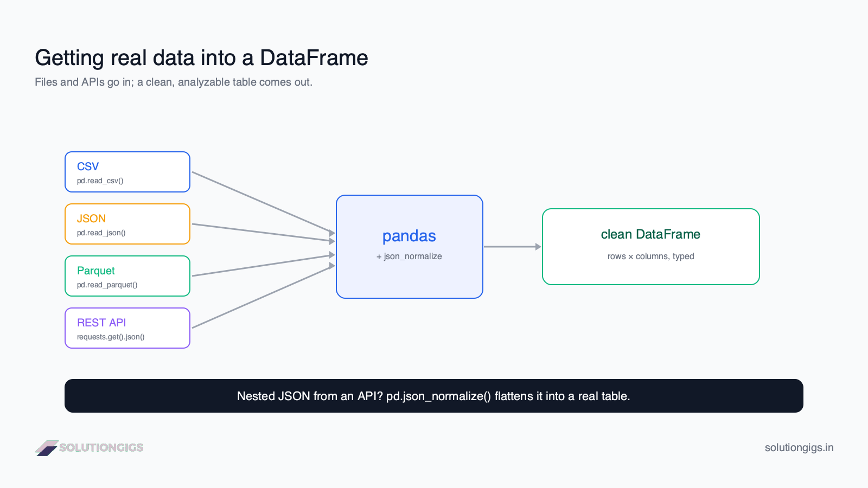Select the CSV source box
Image resolution: width=868 pixels, height=488 pixels.
click(127, 172)
